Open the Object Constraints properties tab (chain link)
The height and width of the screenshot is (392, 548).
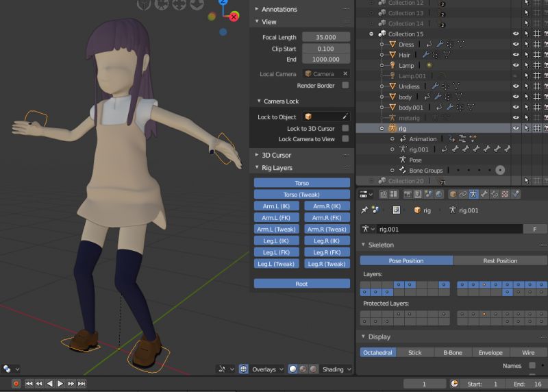[x=463, y=194]
